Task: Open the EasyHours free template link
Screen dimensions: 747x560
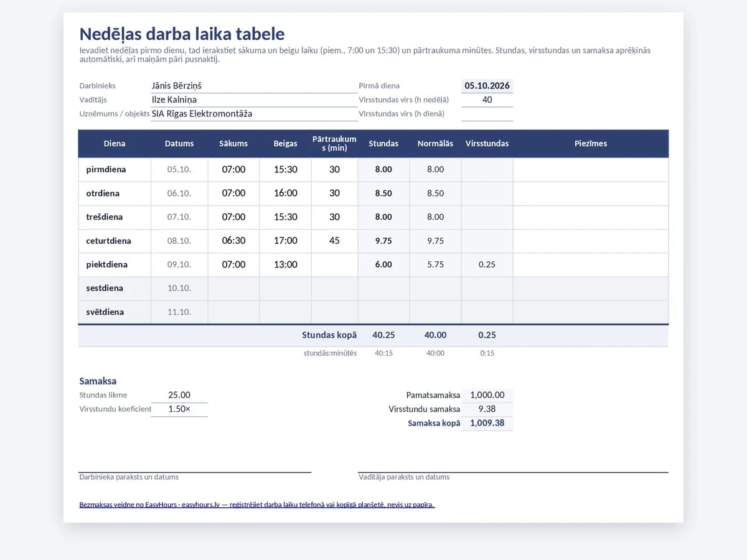Action: point(256,505)
